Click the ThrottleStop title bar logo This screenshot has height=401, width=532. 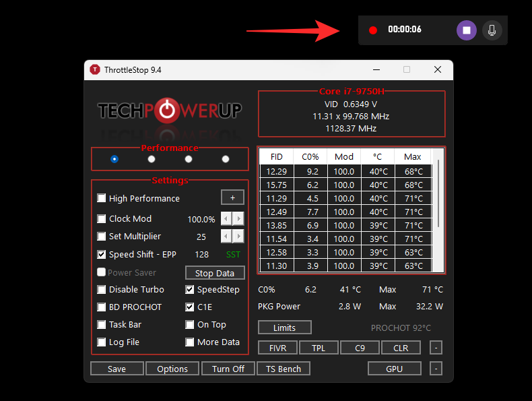pos(95,70)
